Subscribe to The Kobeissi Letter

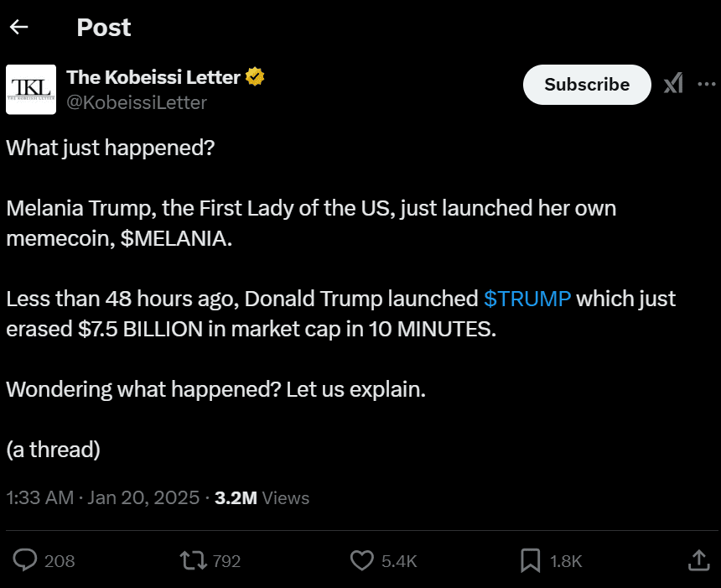pyautogui.click(x=587, y=84)
